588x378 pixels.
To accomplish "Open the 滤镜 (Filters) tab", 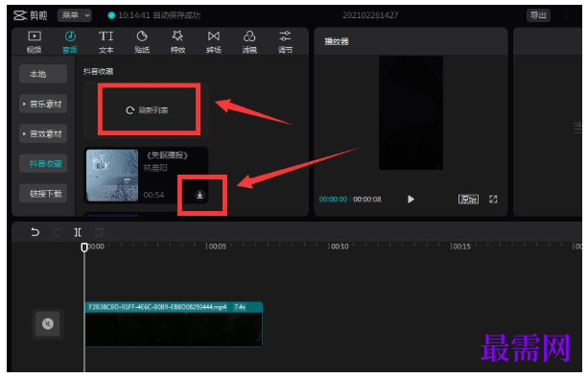I will pyautogui.click(x=249, y=42).
